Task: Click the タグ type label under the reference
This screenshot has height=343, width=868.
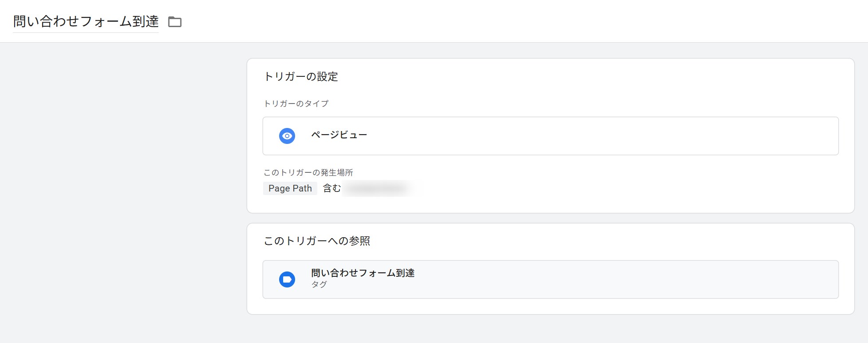Action: point(319,284)
